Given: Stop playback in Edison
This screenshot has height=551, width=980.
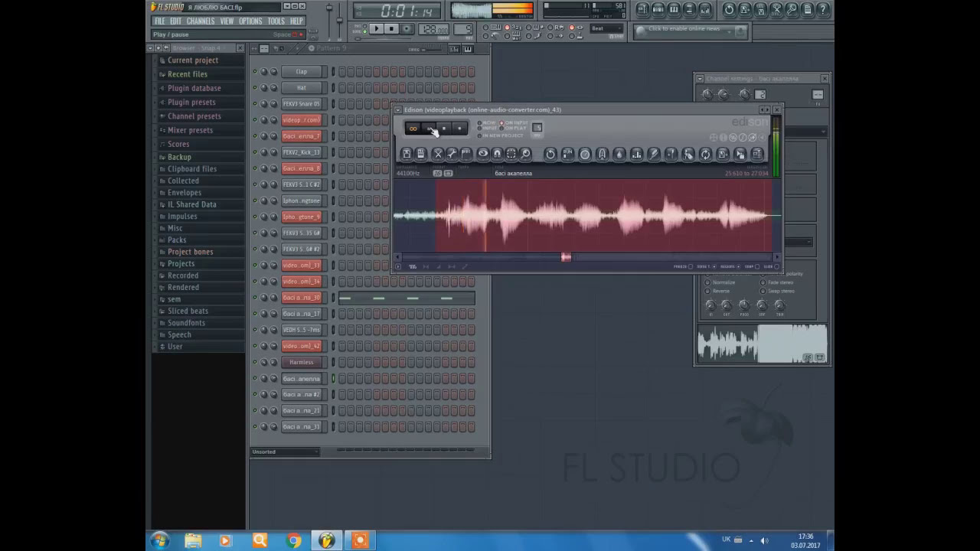Looking at the screenshot, I should pyautogui.click(x=444, y=129).
